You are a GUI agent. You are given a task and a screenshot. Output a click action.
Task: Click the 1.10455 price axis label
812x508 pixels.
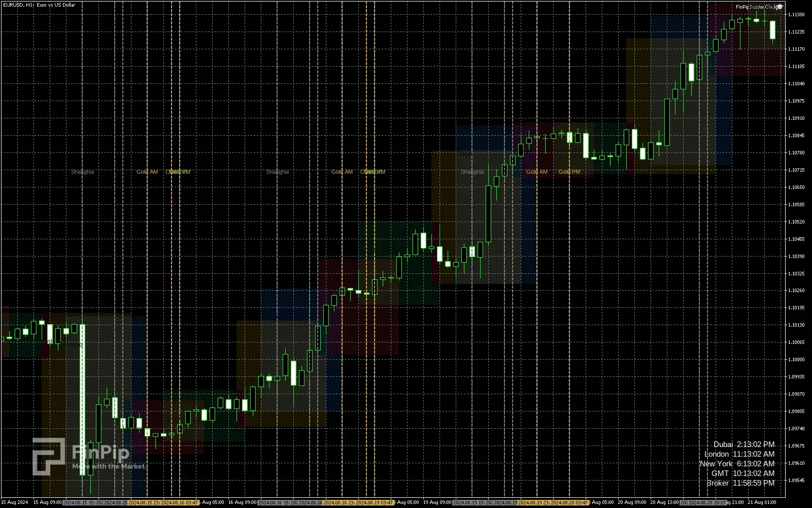point(797,239)
